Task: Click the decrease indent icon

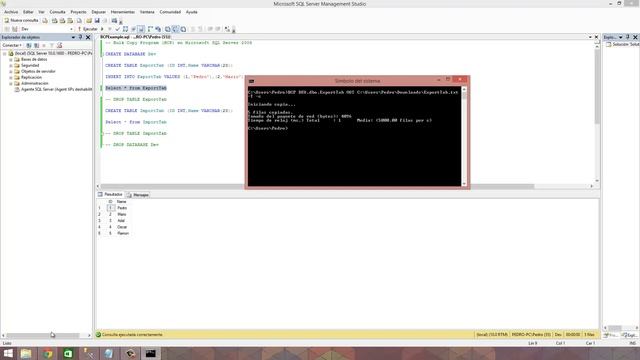Action: pos(210,29)
